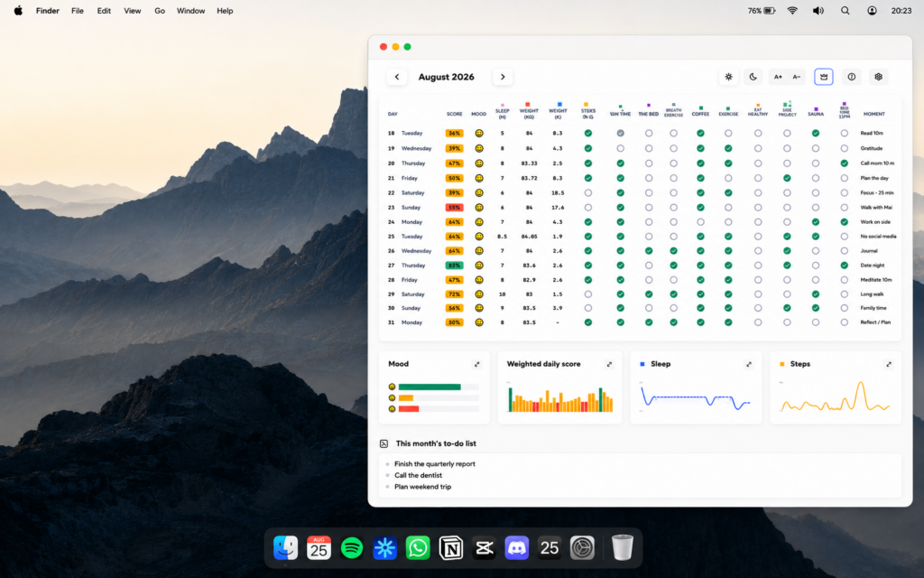
Task: Click the Wi-Fi icon in the menu bar
Action: click(x=792, y=11)
